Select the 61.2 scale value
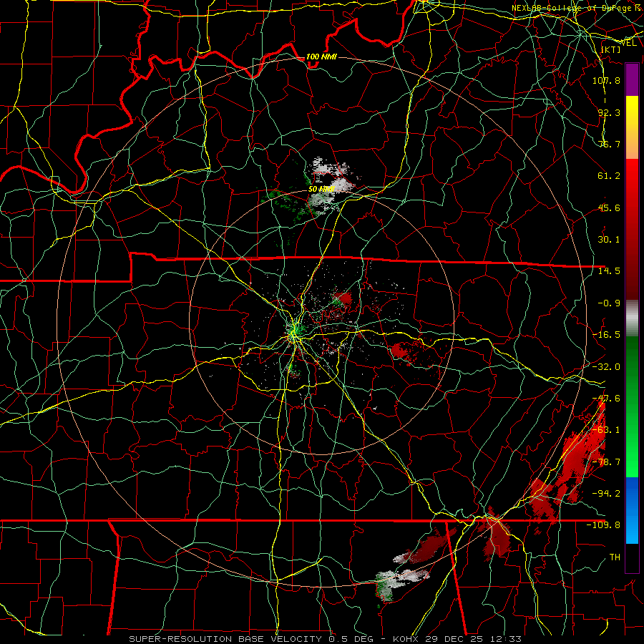644x644 pixels. pyautogui.click(x=609, y=176)
